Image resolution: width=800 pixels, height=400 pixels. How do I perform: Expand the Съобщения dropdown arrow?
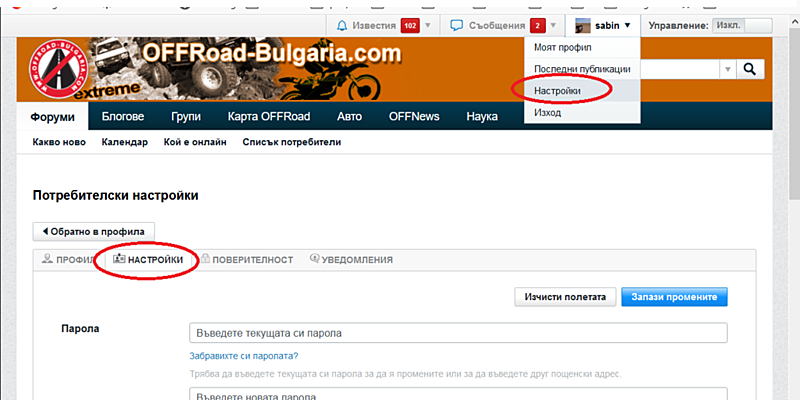pyautogui.click(x=553, y=25)
